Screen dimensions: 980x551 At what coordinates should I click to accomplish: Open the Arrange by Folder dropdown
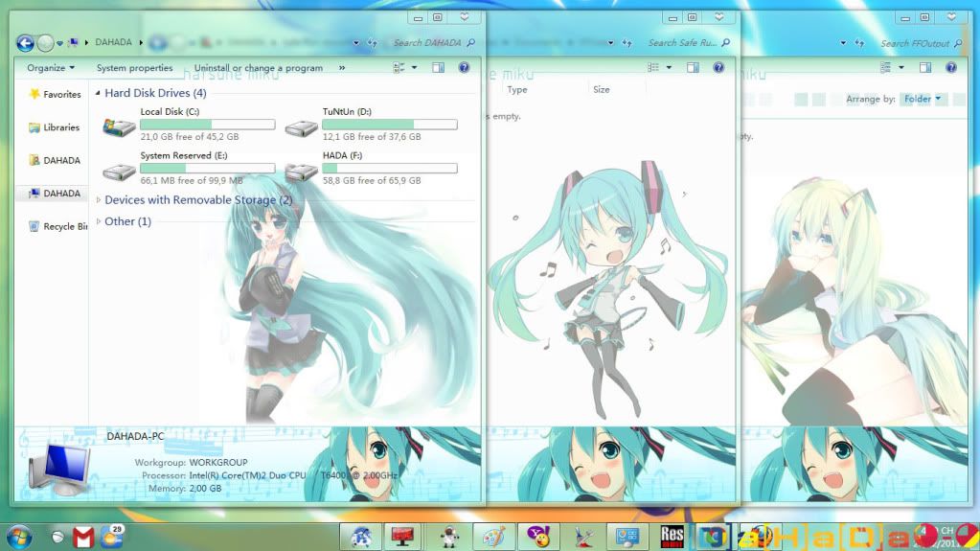click(x=923, y=99)
